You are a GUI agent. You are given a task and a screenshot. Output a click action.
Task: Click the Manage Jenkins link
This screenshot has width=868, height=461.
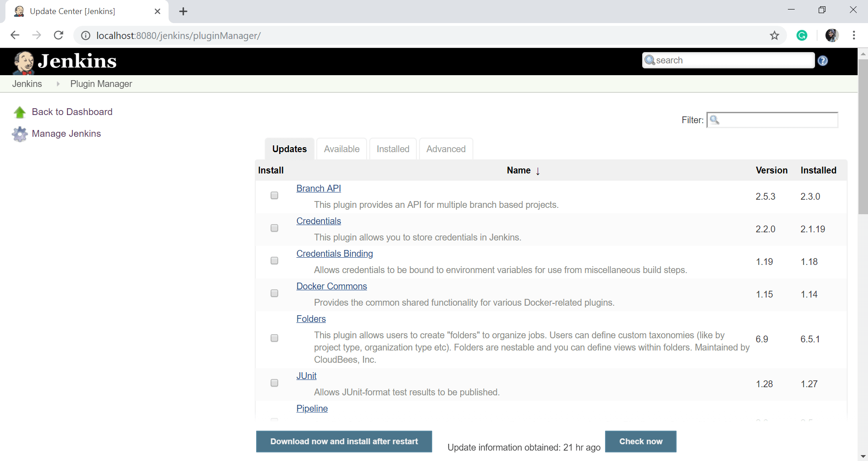pyautogui.click(x=66, y=134)
